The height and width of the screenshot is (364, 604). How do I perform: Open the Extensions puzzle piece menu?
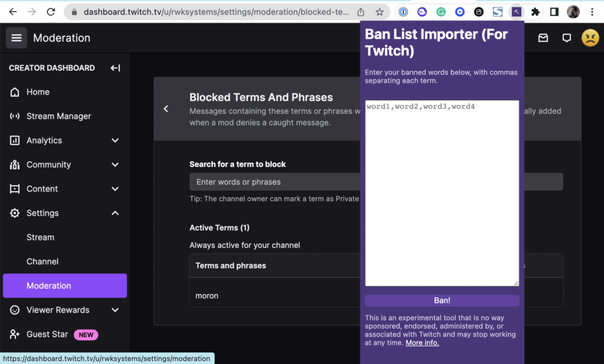[x=535, y=12]
